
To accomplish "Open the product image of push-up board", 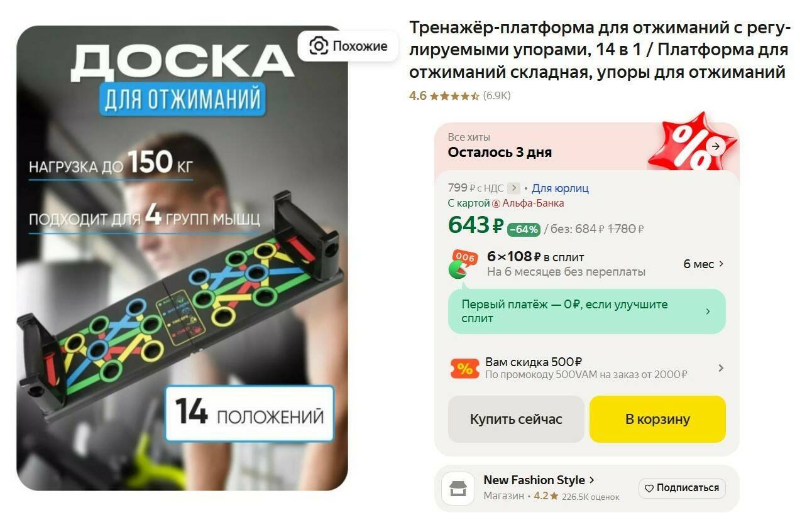I will [x=182, y=258].
